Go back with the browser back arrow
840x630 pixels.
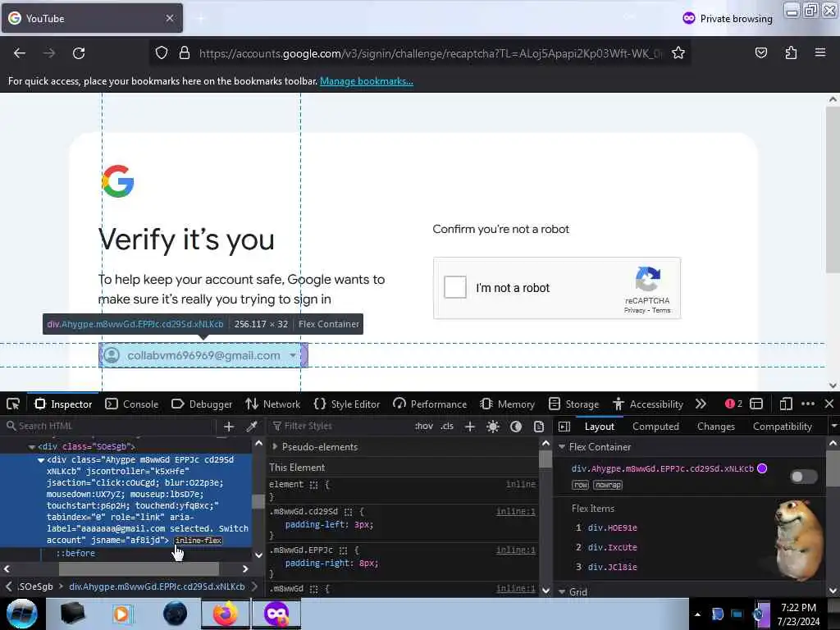pyautogui.click(x=20, y=53)
